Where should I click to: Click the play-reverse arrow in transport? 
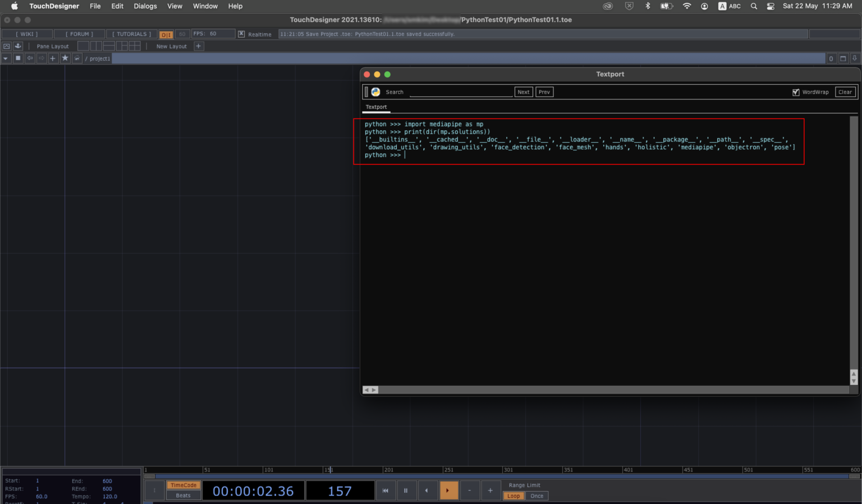click(x=427, y=491)
